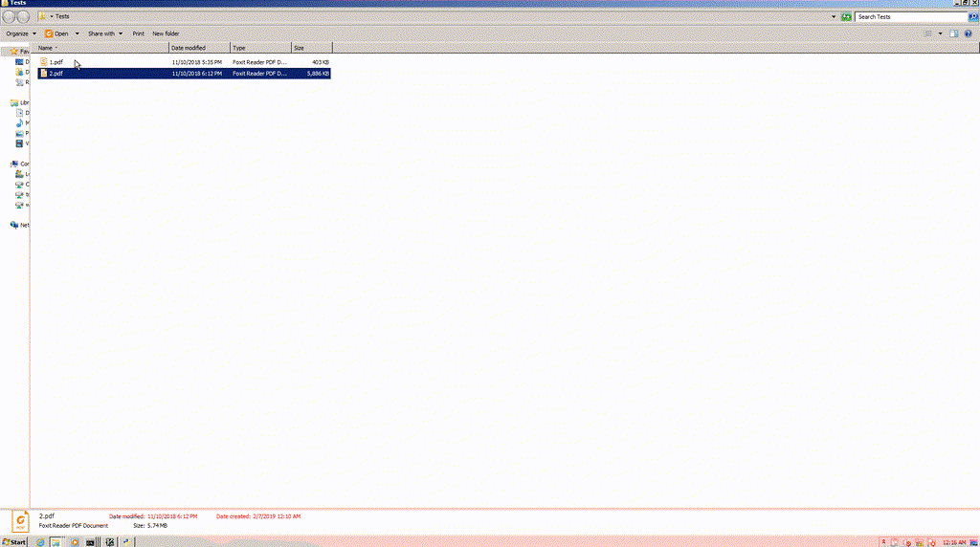
Task: Select the Music library note icon
Action: (x=19, y=123)
